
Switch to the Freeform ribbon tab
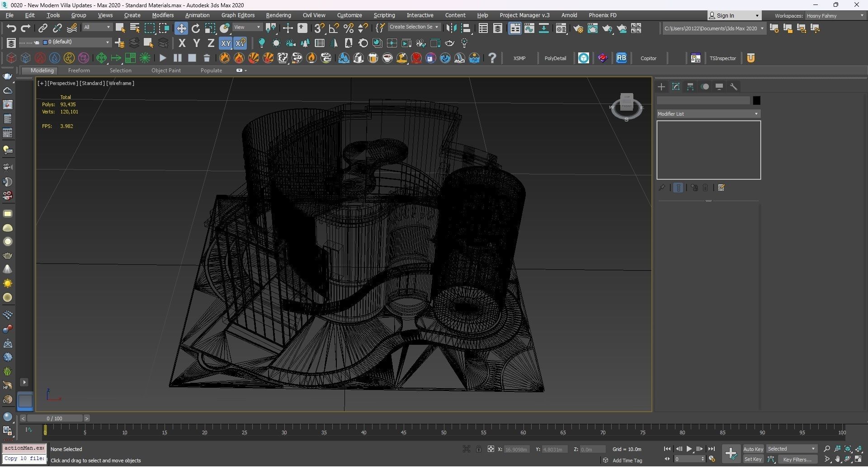tap(79, 70)
